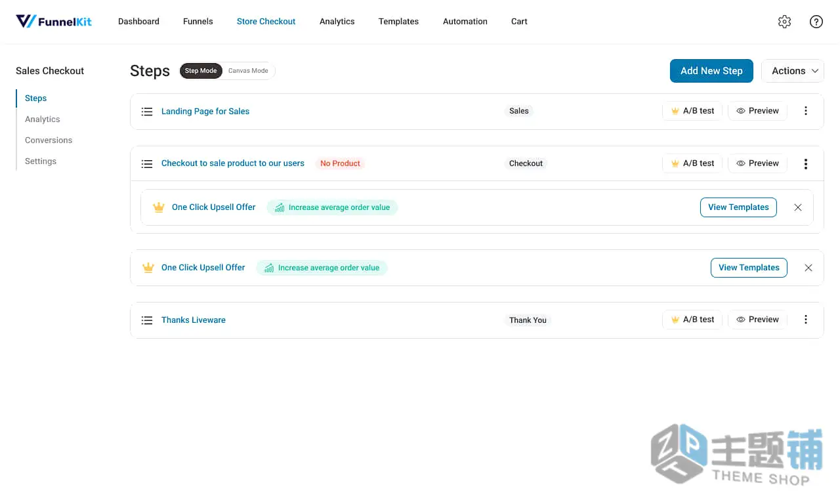This screenshot has width=840, height=504.
Task: Switch to Canvas Mode
Action: pos(248,71)
